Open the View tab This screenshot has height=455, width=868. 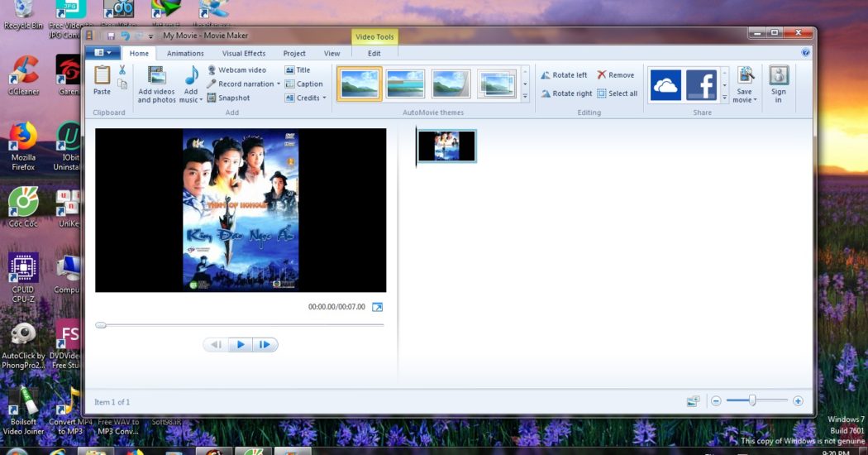click(331, 53)
